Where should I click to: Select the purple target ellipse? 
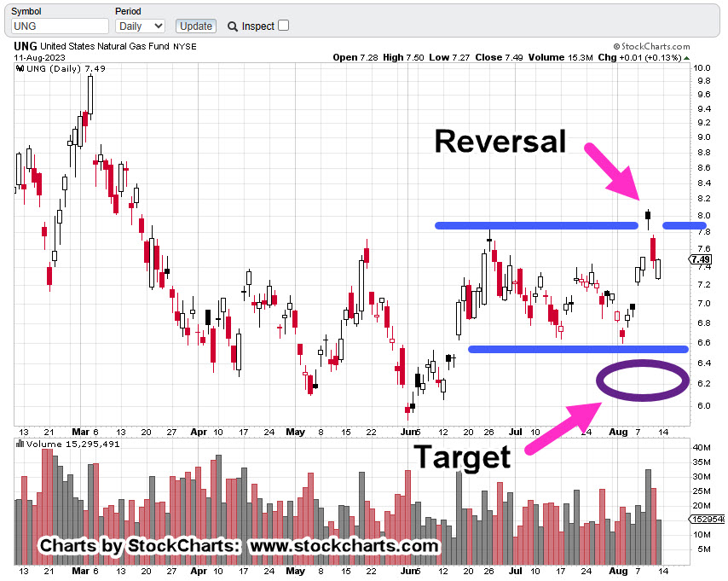point(644,381)
